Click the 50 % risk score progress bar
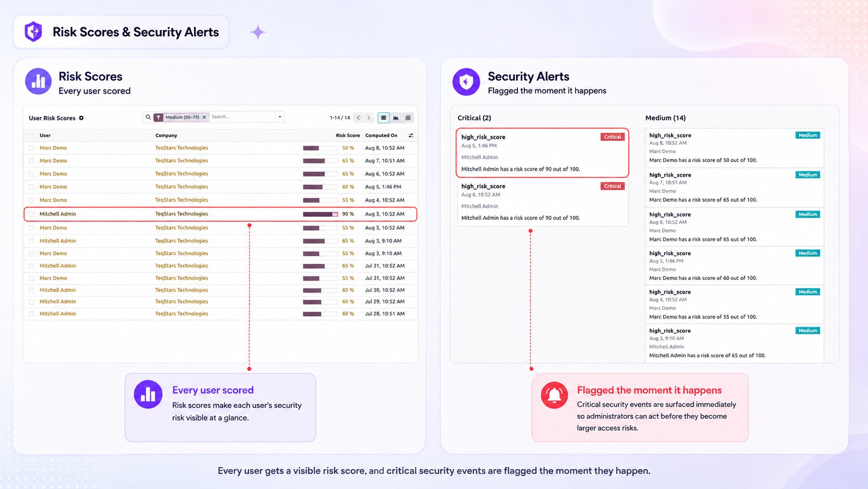Screen dimensions: 868x489 tap(320, 148)
